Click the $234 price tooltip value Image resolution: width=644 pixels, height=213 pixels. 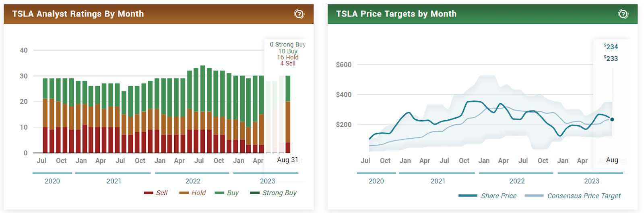click(611, 47)
